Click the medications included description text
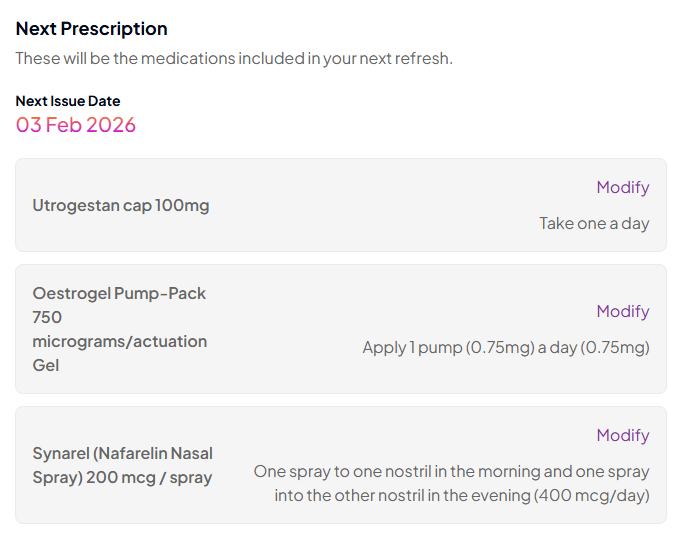Screen dimensions: 677x544 234,58
